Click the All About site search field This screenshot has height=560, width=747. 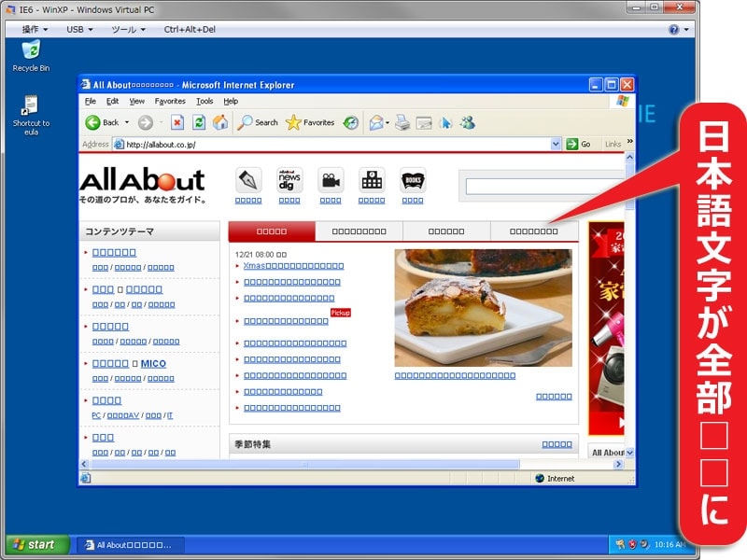tap(544, 187)
